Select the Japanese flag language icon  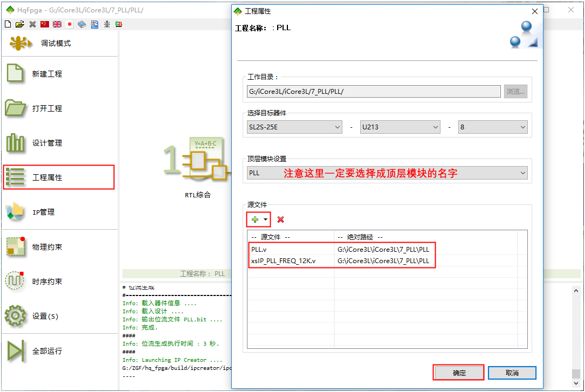(x=70, y=24)
